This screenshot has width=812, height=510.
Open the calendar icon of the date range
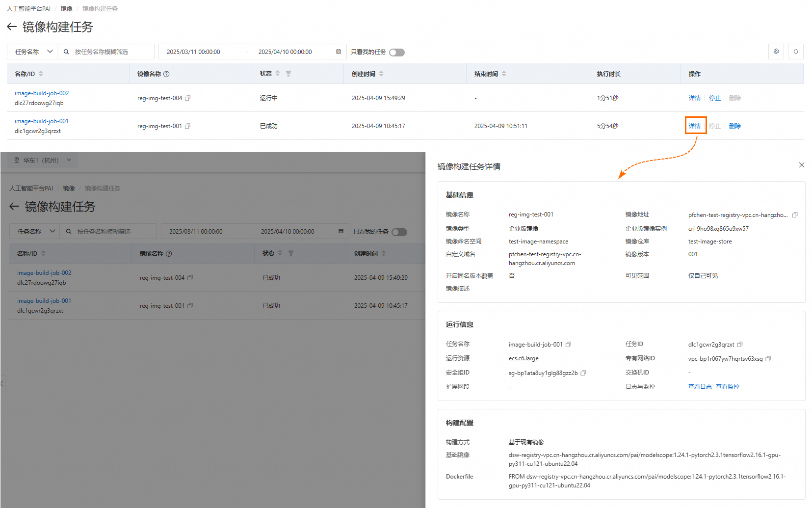coord(339,52)
